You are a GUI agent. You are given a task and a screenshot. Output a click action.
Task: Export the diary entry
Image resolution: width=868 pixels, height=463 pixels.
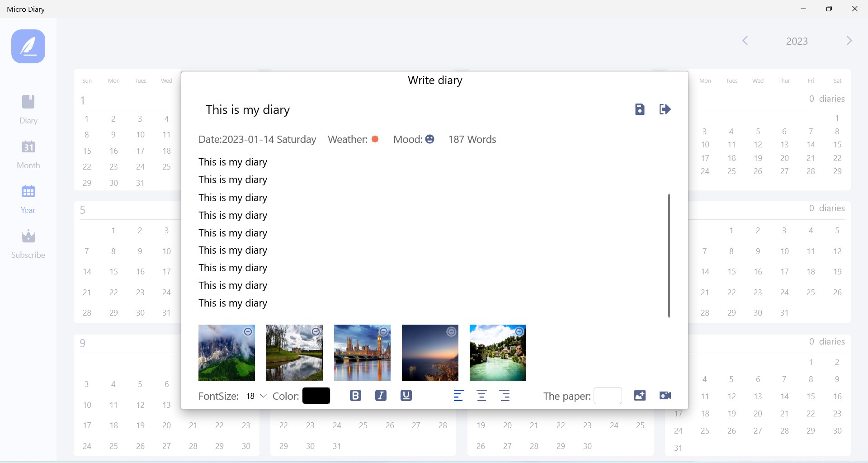pos(665,109)
